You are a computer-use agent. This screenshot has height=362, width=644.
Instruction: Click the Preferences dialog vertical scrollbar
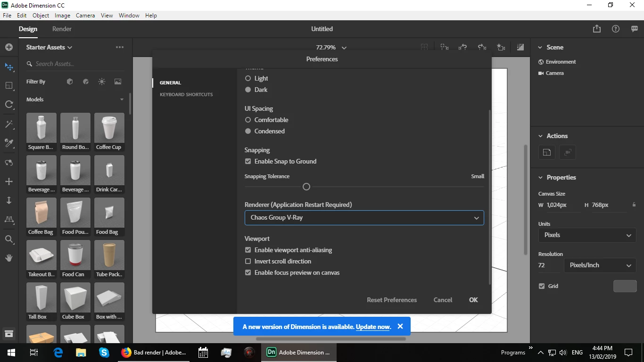pos(490,197)
